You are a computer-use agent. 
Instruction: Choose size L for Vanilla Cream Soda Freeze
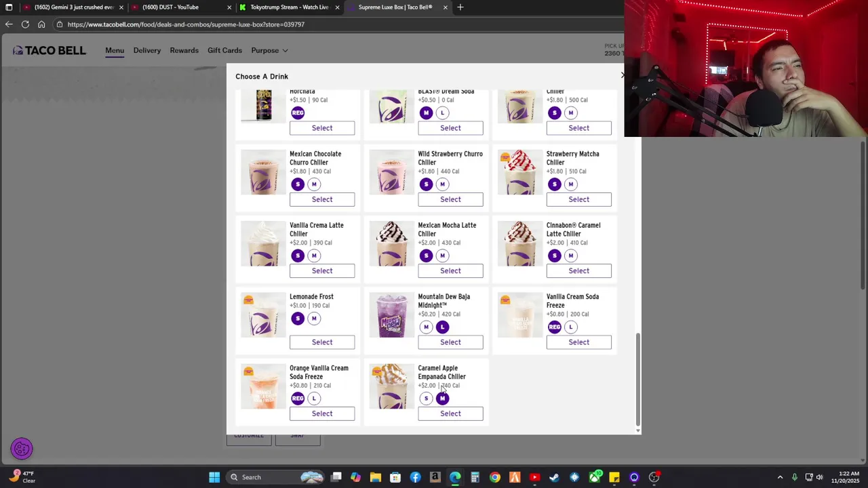pos(571,327)
